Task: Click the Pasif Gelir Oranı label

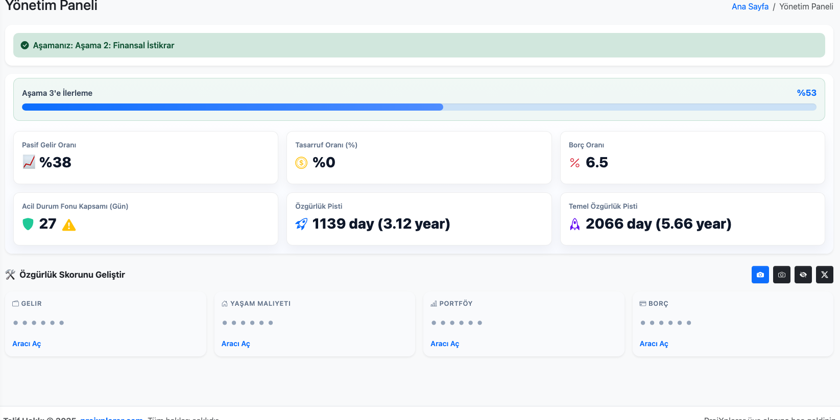Action: coord(49,145)
